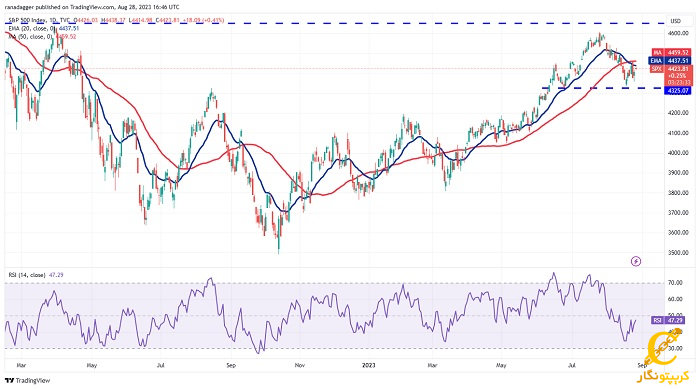700x389 pixels.
Task: Click the RSI 47.29 value label
Action: 667,320
